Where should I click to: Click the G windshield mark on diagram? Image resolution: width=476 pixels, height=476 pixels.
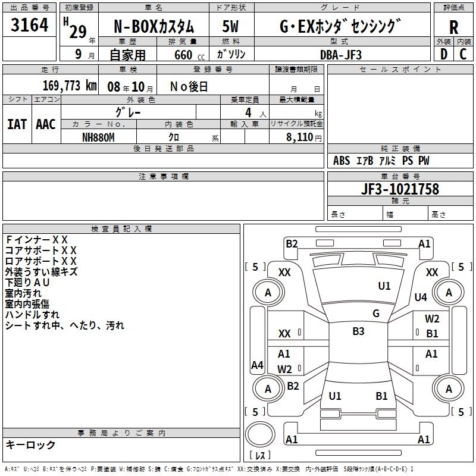tap(376, 314)
